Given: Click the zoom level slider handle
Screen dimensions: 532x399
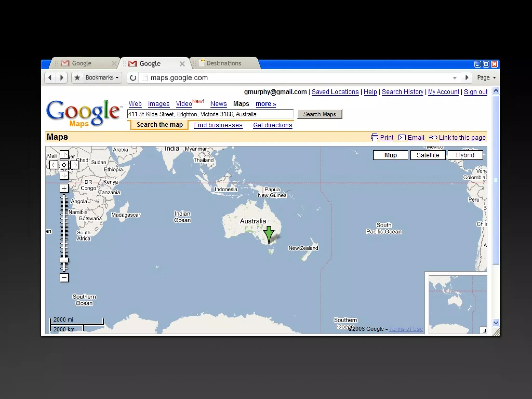Looking at the screenshot, I should 64,260.
